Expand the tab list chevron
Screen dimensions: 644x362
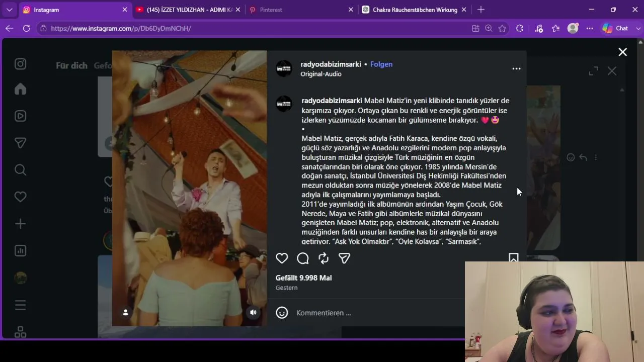[9, 10]
